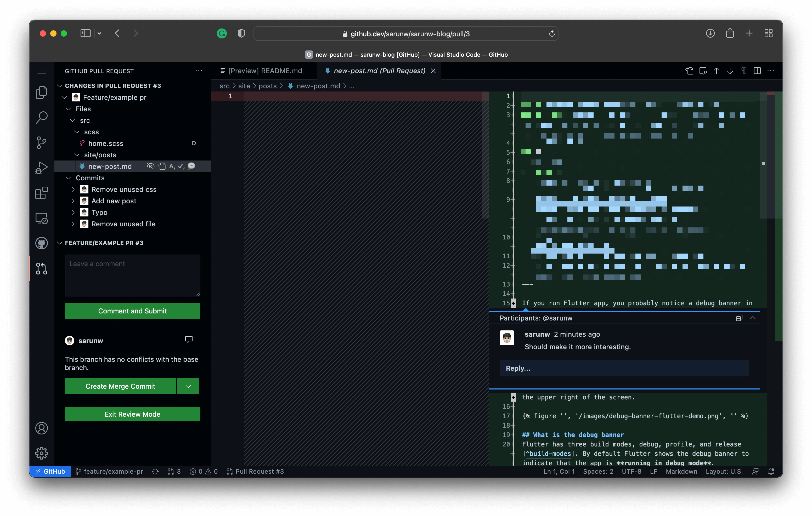
Task: Toggle whitespace rendering pilcrow icon
Action: click(743, 71)
